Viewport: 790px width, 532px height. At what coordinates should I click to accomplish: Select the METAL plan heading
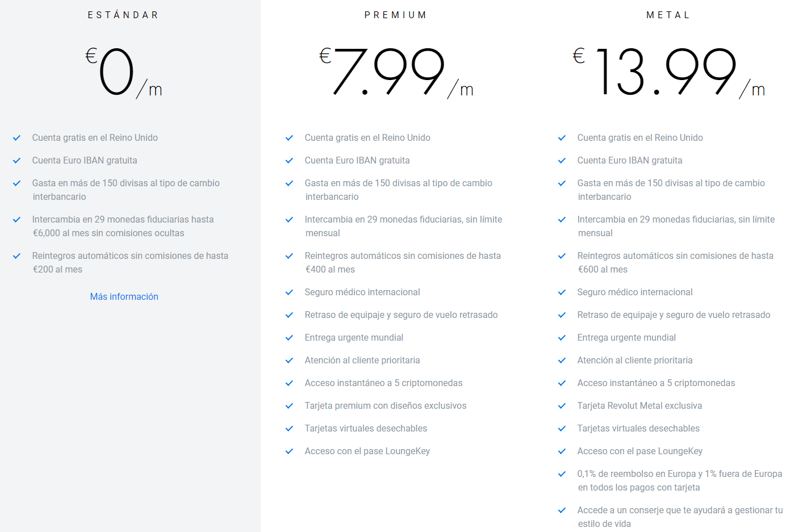(668, 15)
